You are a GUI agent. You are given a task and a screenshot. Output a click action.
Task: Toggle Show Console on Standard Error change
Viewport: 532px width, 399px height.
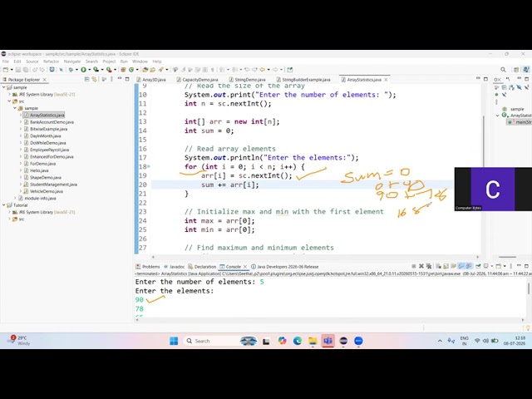469,266
